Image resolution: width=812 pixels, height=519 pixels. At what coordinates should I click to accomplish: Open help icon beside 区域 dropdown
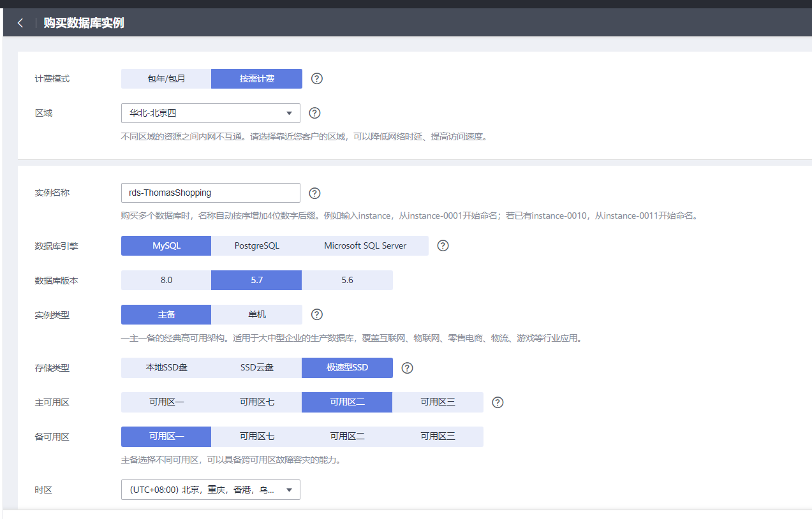point(314,113)
